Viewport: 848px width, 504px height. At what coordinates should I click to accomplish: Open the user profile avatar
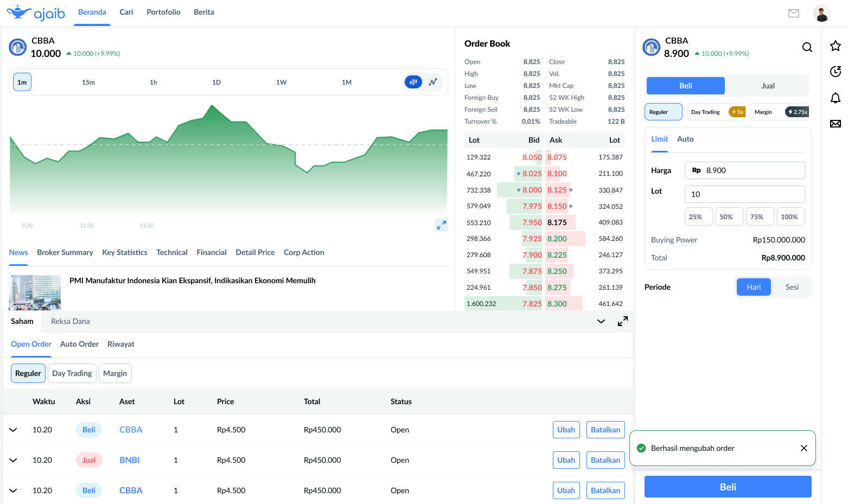point(822,13)
